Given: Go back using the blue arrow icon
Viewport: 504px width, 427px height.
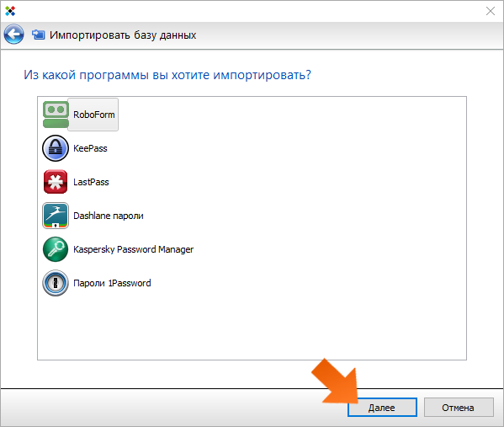Looking at the screenshot, I should tap(13, 34).
